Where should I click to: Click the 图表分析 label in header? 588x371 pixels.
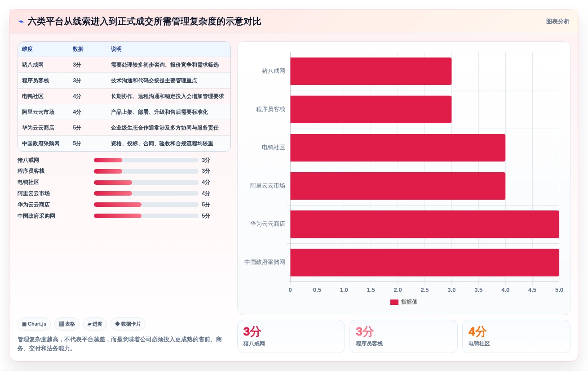[557, 22]
